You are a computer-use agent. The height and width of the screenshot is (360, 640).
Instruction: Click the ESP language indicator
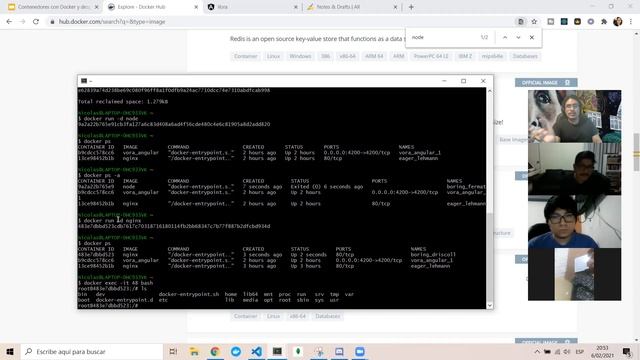[579, 351]
